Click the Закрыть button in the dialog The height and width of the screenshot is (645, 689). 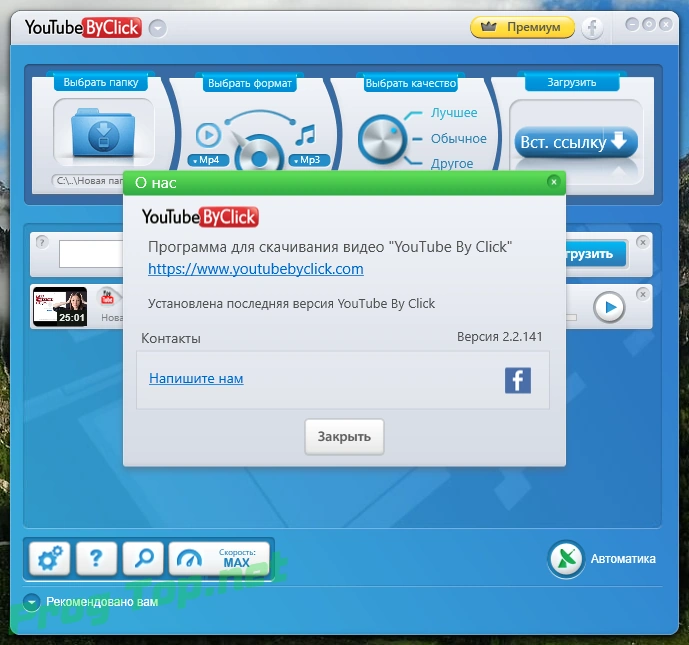[x=344, y=436]
